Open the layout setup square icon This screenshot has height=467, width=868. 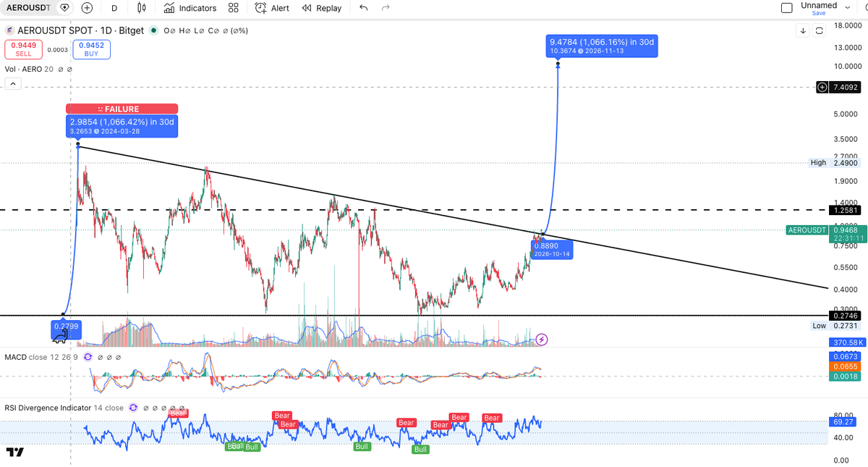tap(787, 8)
